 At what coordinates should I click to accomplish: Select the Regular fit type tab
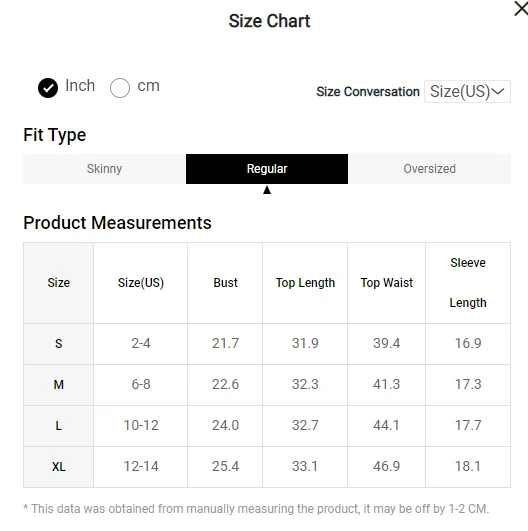[x=267, y=169]
